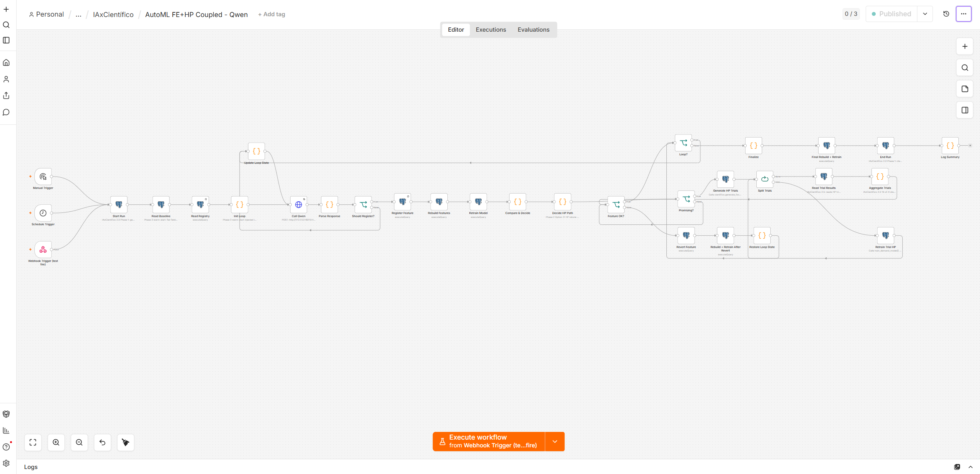The height and width of the screenshot is (474, 980).
Task: Switch to the Editor tab
Action: coord(456,30)
